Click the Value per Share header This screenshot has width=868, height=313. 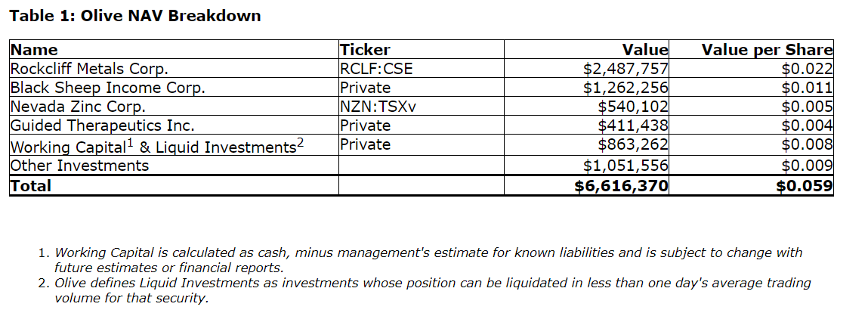(767, 50)
